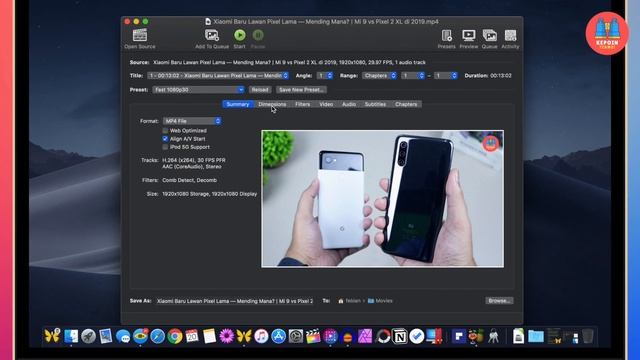The image size is (640, 360).
Task: Open the Notes app in the dock
Action: 209,336
